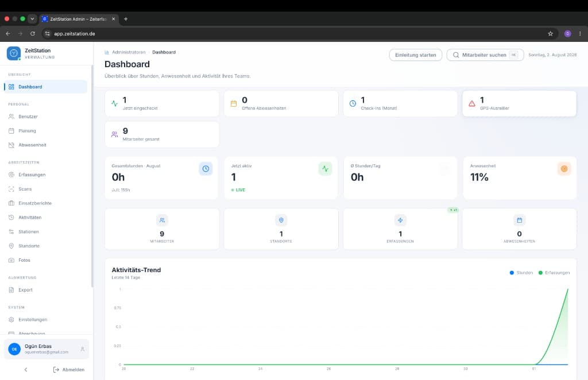This screenshot has height=380, width=588.
Task: Click the 11% Anwesenheit value
Action: point(479,177)
